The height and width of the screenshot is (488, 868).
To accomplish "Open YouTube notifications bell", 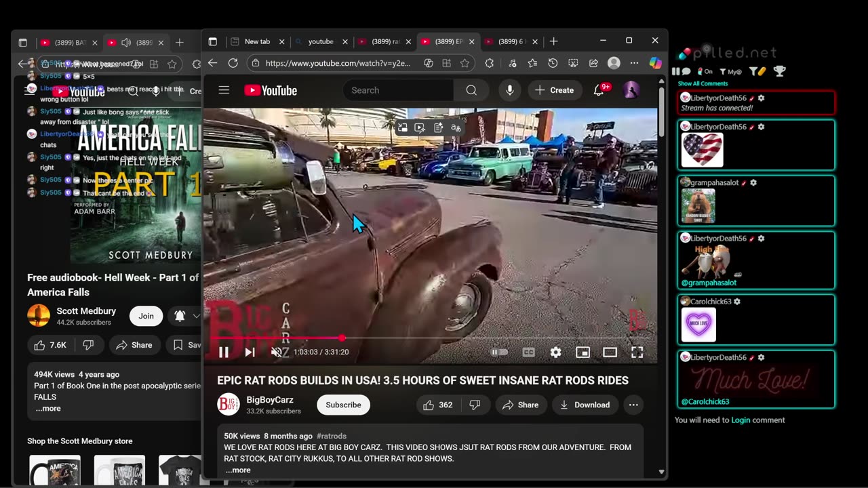I will 599,90.
